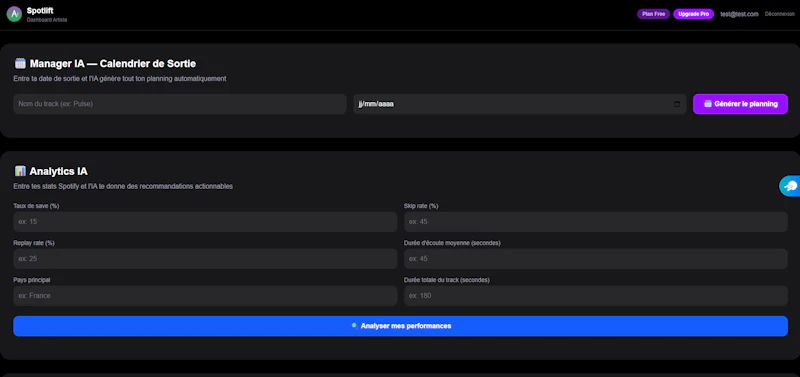The image size is (800, 377).
Task: Click the floating rocket widget icon
Action: 790,186
